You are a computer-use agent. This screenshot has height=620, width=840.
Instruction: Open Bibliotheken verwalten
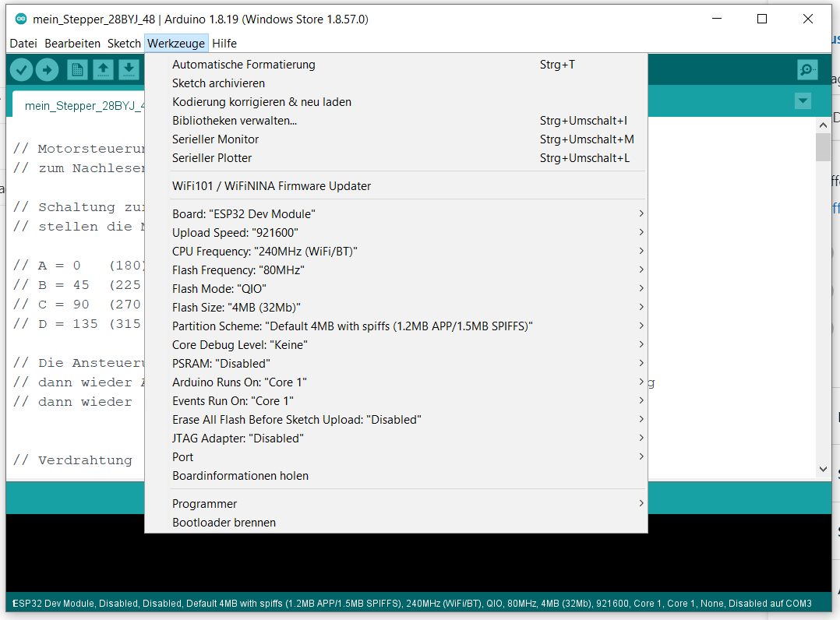pos(396,121)
